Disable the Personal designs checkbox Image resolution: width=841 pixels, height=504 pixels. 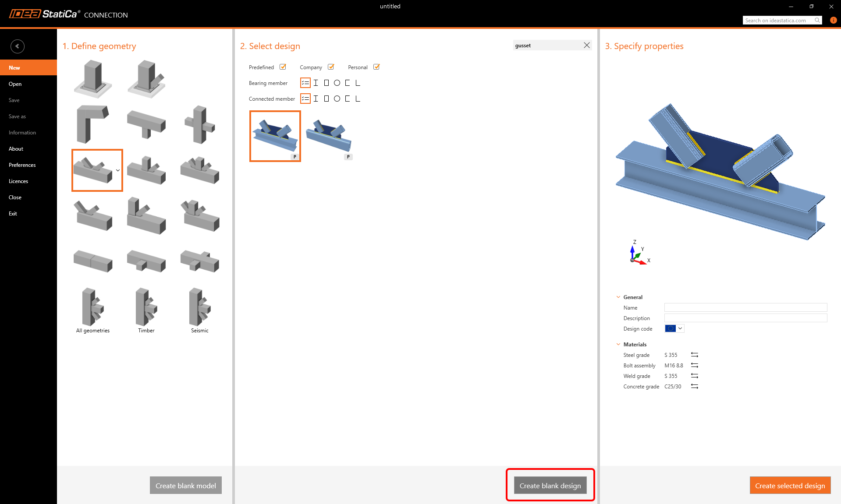pos(376,67)
